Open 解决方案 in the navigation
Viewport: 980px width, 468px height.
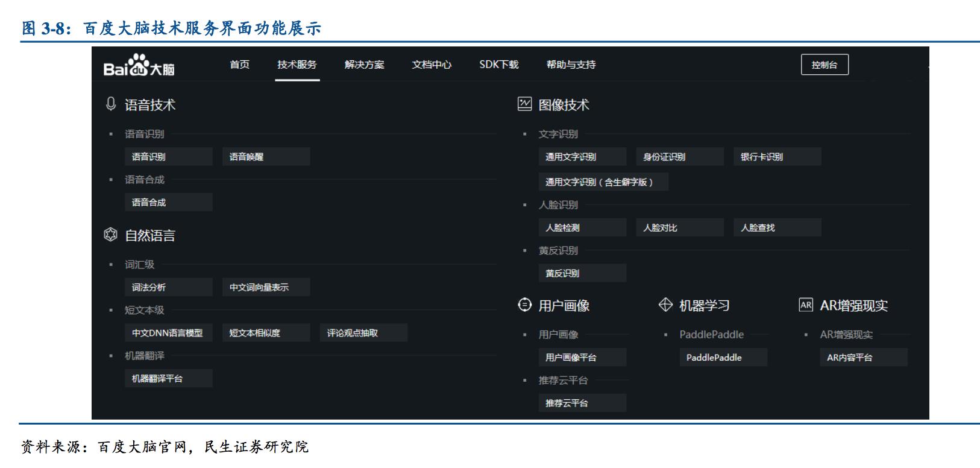click(364, 65)
